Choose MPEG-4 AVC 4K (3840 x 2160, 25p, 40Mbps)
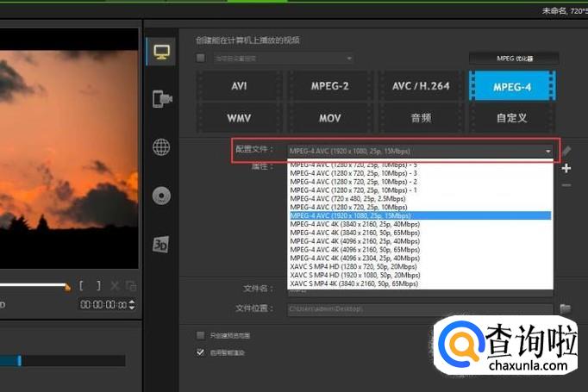This screenshot has width=588, height=392. [x=421, y=224]
